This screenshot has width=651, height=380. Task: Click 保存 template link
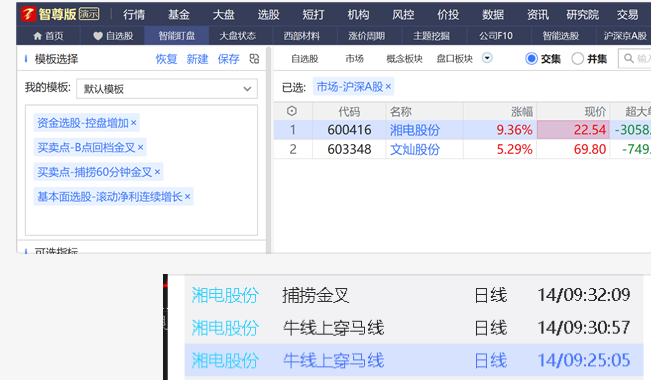pyautogui.click(x=228, y=59)
